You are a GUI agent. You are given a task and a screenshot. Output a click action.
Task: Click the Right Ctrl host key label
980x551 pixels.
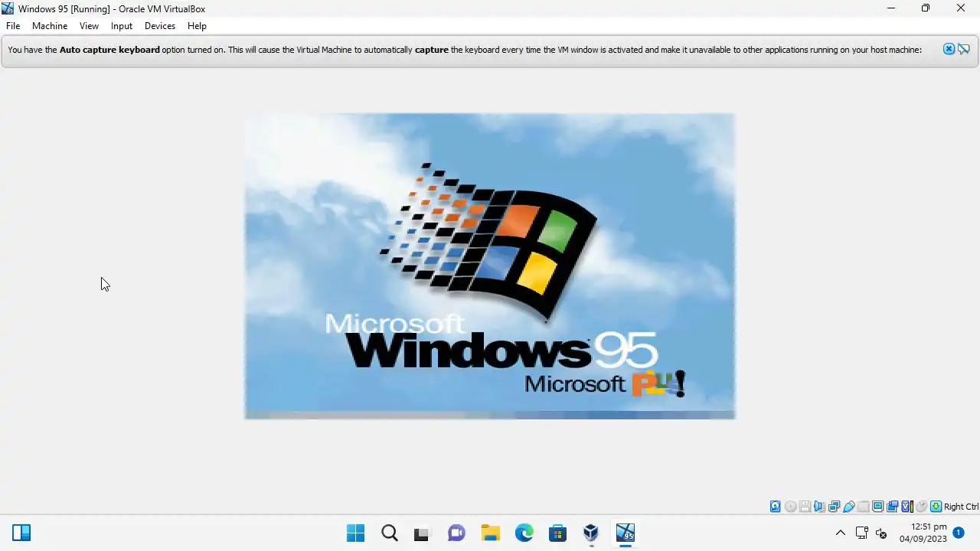961,507
